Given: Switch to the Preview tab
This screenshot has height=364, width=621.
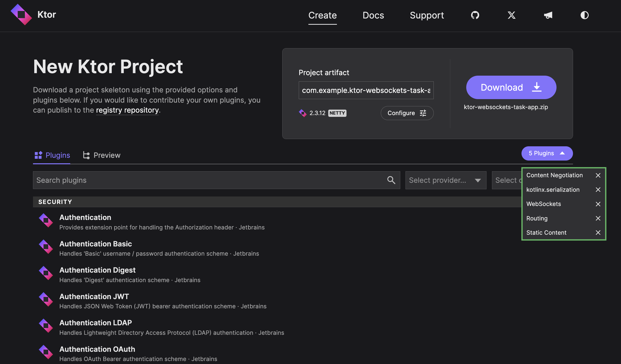Looking at the screenshot, I should coord(107,155).
